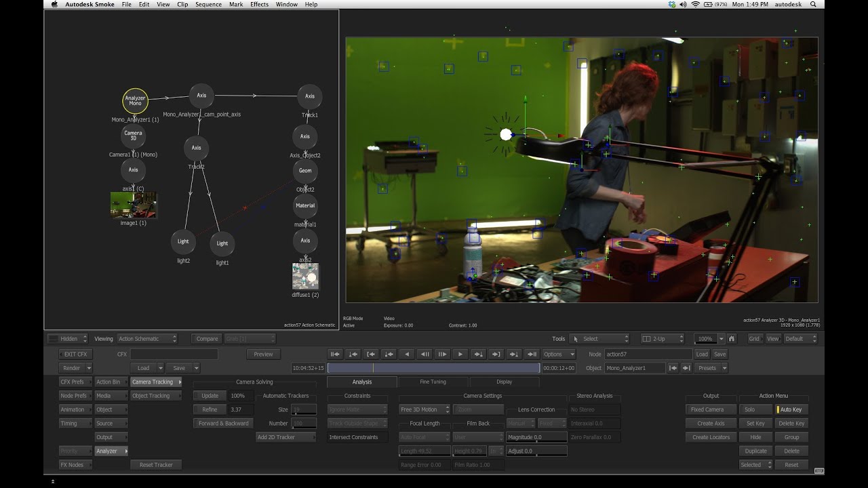Click the Mono_Analyzer1_cam_point_axis Axis node

coord(201,96)
